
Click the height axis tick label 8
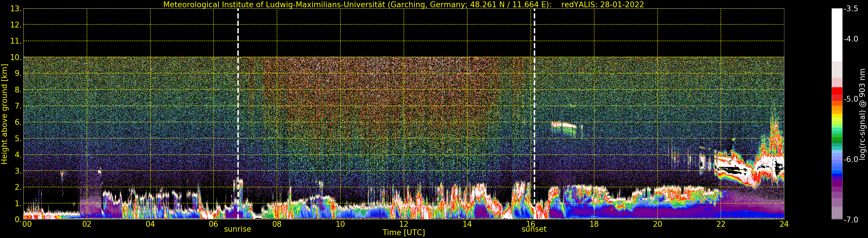[18, 90]
